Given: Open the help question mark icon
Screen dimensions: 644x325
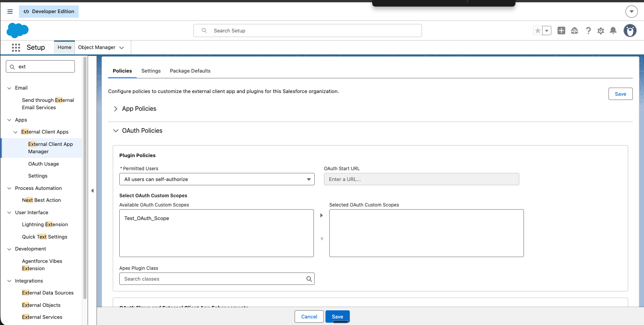Looking at the screenshot, I should (x=588, y=31).
